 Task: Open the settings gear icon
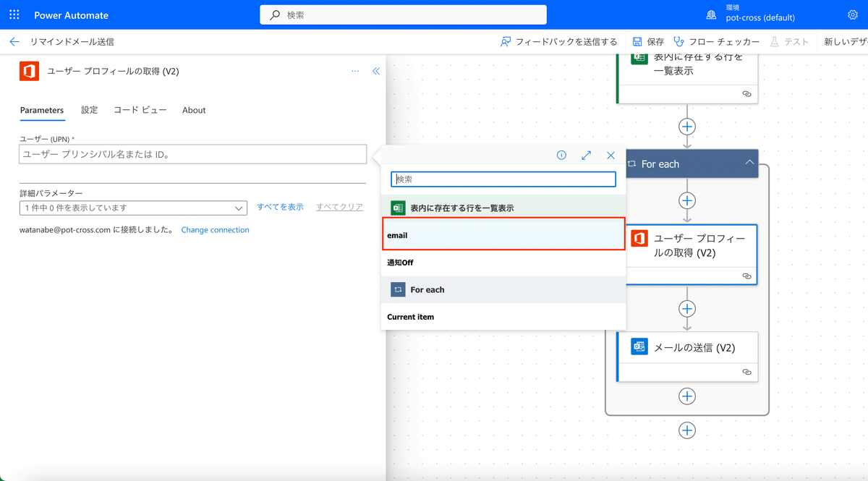coord(852,14)
